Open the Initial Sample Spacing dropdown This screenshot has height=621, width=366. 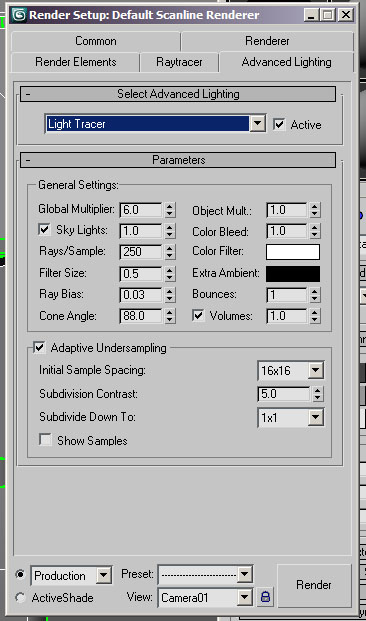(x=316, y=371)
